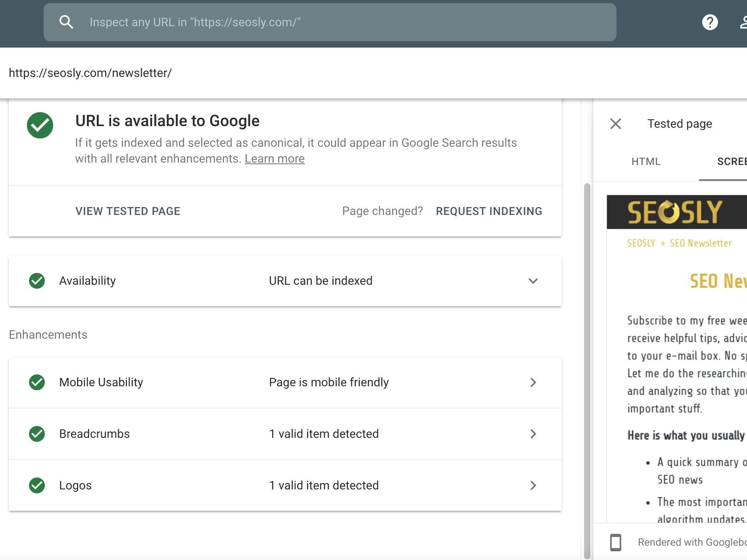Open Breadcrumbs details arrow
This screenshot has height=560, width=747.
tap(533, 434)
